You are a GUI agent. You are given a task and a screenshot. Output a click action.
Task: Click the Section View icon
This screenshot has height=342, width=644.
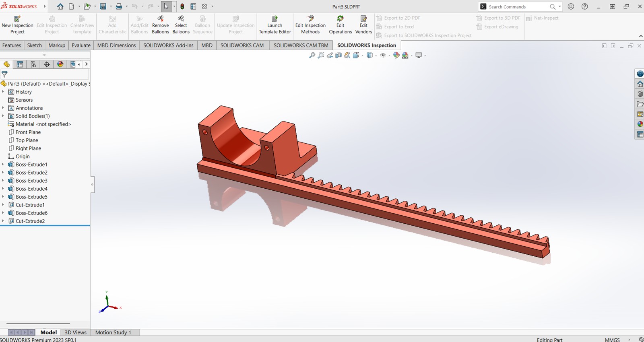339,55
